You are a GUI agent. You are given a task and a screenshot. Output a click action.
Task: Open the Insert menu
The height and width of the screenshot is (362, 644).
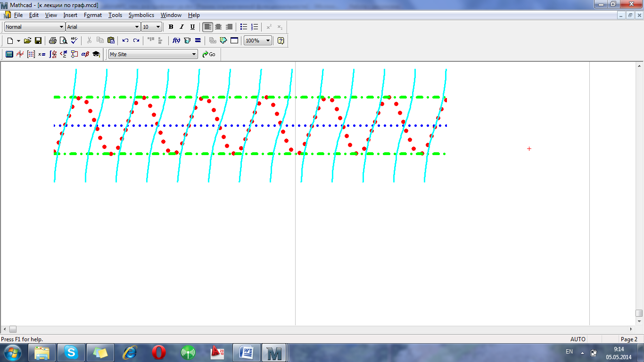click(x=70, y=15)
